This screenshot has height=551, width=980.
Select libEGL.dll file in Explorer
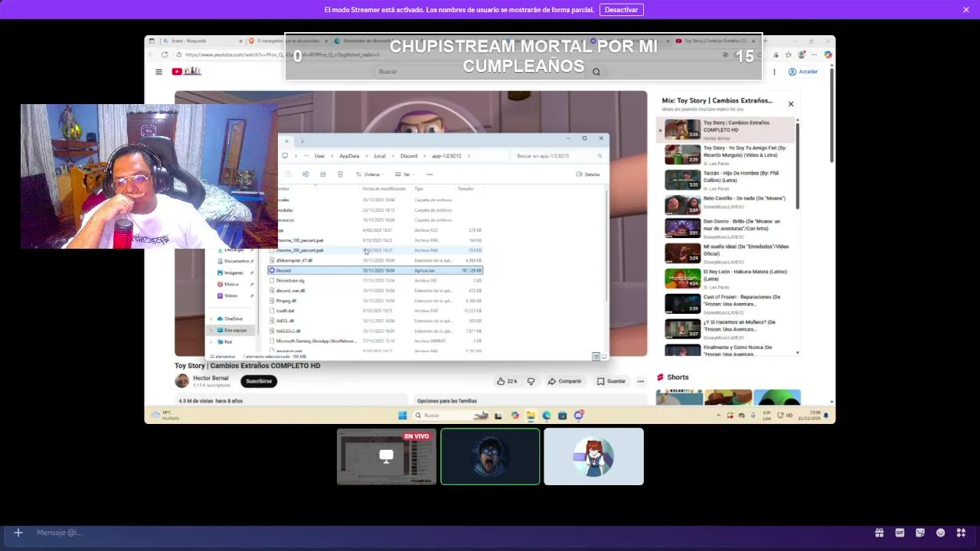(x=375, y=321)
